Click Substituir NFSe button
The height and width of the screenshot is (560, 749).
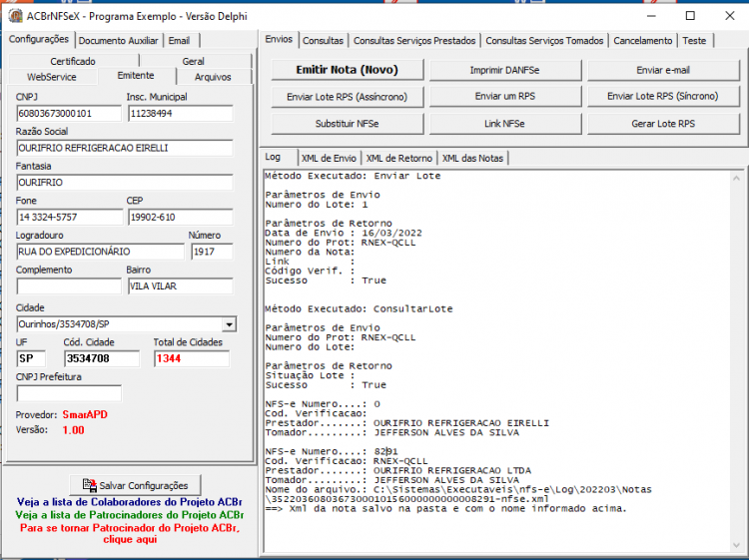pyautogui.click(x=348, y=124)
